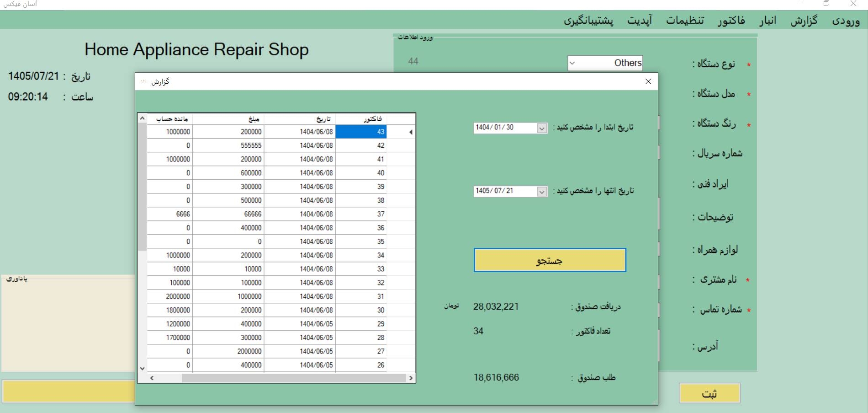The height and width of the screenshot is (413, 868).
Task: Click the yellow جستجو search button
Action: (x=550, y=260)
